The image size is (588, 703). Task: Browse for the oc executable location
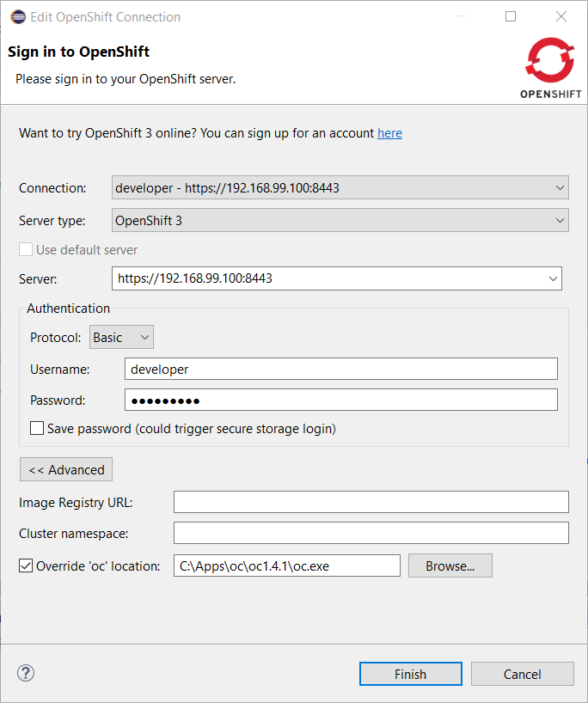click(x=450, y=565)
